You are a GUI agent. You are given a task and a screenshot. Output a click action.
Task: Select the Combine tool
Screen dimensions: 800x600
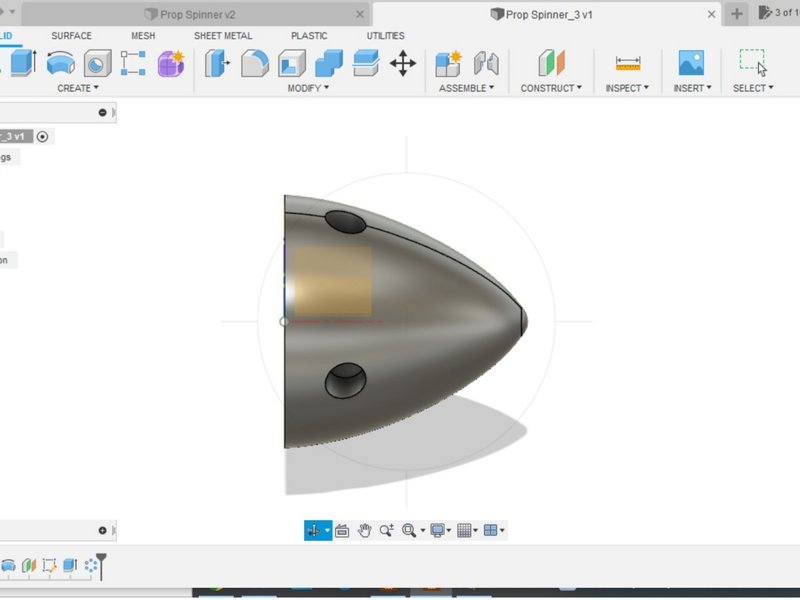[329, 63]
